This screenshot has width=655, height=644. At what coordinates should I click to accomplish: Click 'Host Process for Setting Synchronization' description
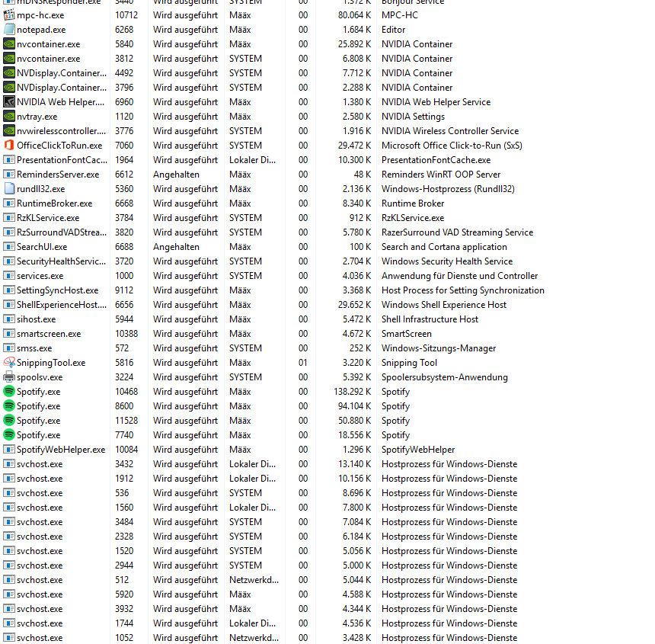click(463, 290)
